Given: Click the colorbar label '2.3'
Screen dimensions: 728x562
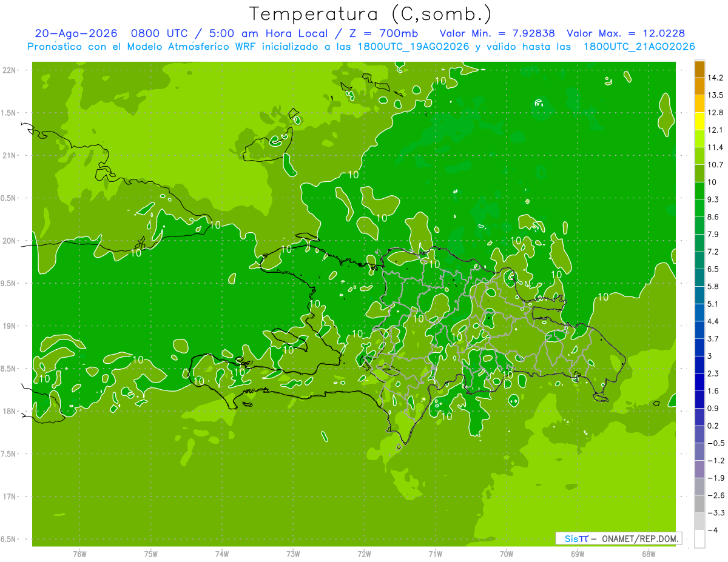Looking at the screenshot, I should [x=713, y=373].
